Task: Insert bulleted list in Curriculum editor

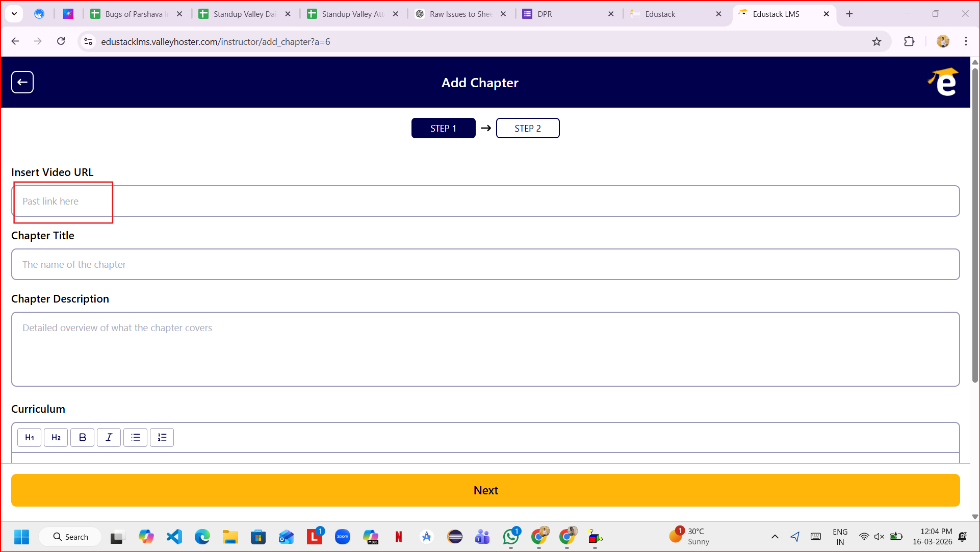Action: click(136, 437)
